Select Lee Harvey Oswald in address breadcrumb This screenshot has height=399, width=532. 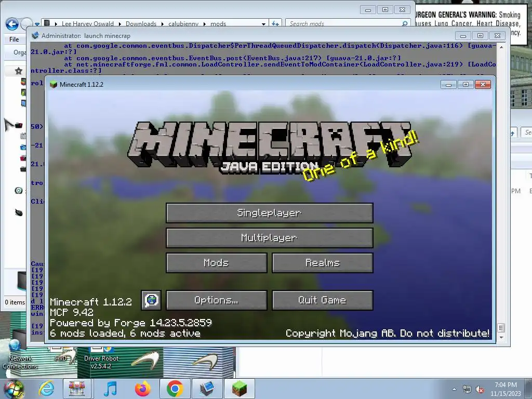click(87, 24)
